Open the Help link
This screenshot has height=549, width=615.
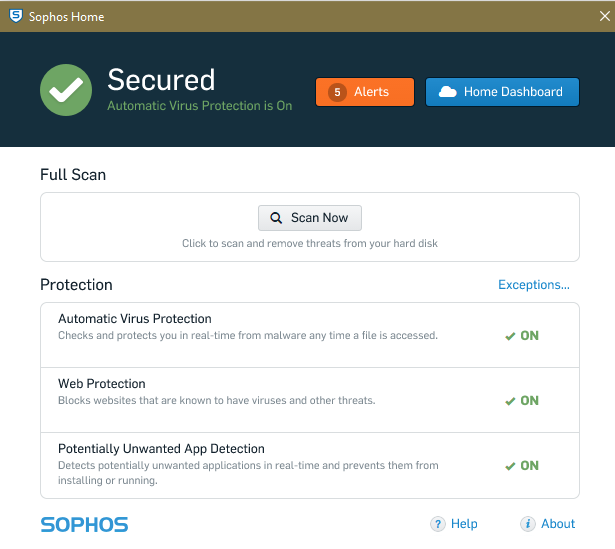[464, 524]
